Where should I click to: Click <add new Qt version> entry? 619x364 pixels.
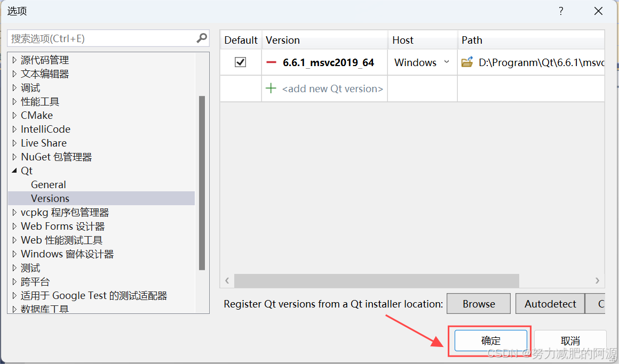point(332,88)
